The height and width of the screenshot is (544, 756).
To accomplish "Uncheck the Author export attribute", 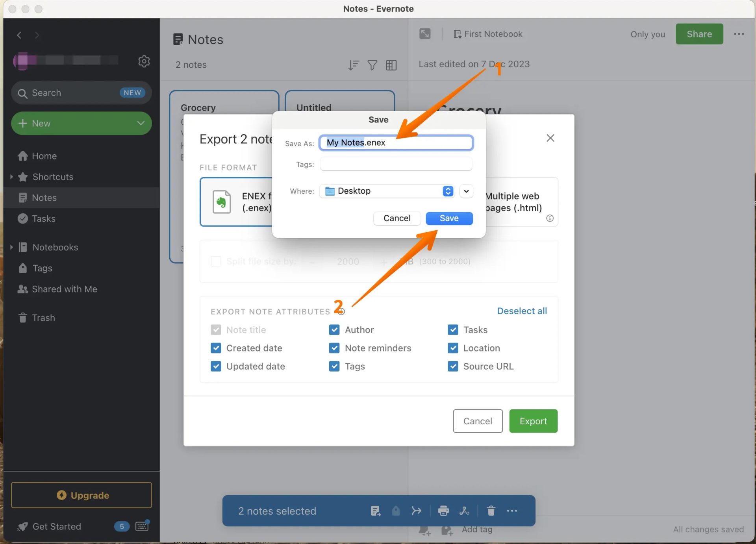I will tap(334, 329).
